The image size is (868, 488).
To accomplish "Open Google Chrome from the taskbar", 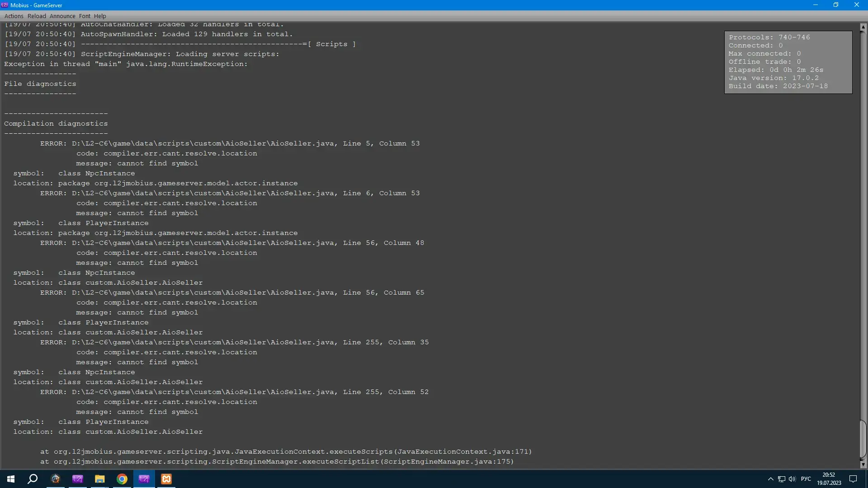I will pyautogui.click(x=122, y=479).
